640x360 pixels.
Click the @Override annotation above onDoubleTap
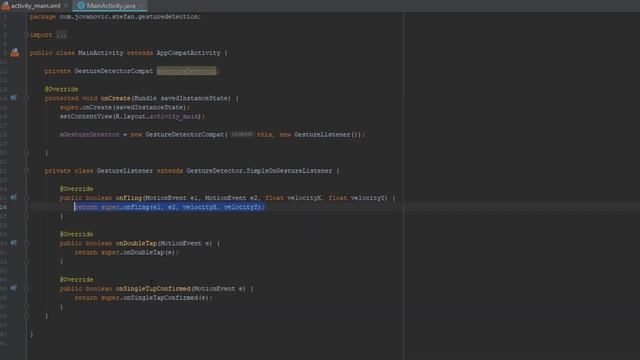point(76,234)
